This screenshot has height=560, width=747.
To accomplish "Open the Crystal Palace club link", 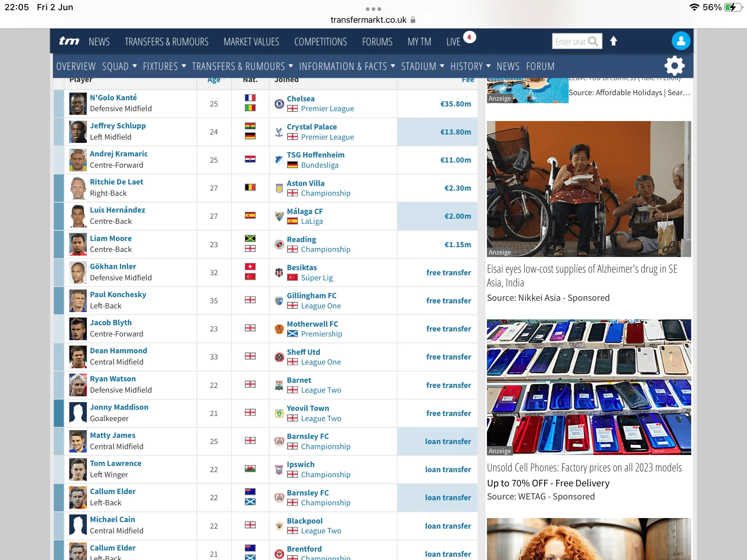I will (x=311, y=127).
